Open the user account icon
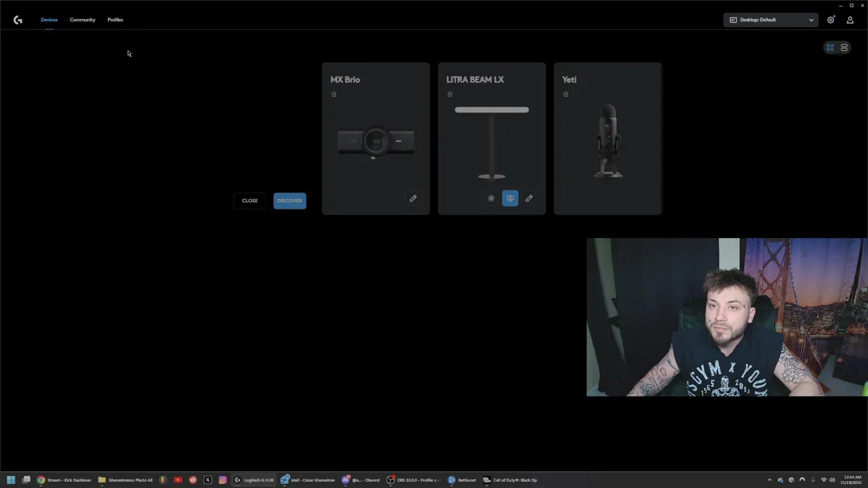 tap(850, 20)
